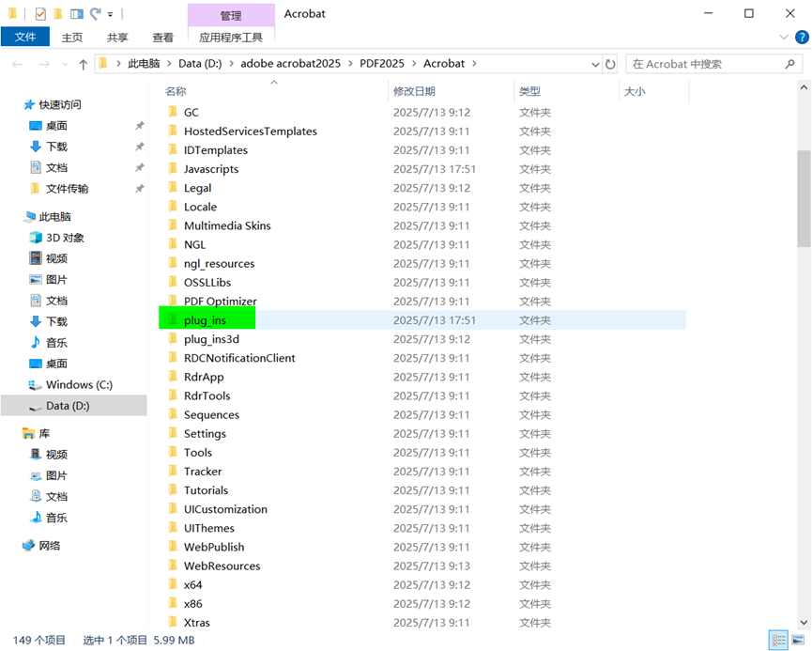
Task: Select 库 in the navigation pane
Action: 44,433
